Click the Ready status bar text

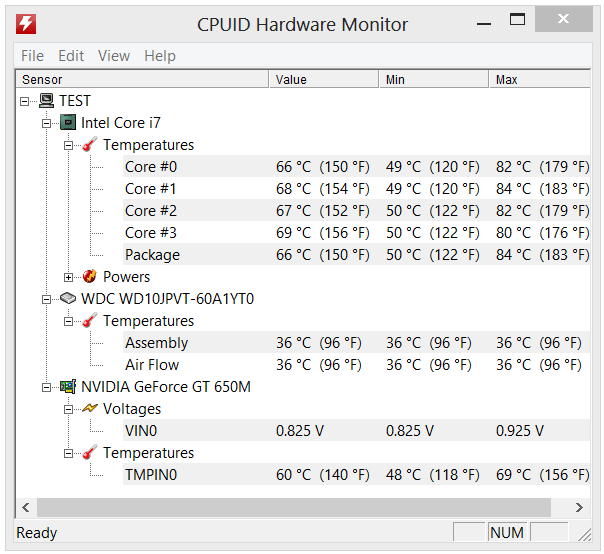pyautogui.click(x=37, y=533)
